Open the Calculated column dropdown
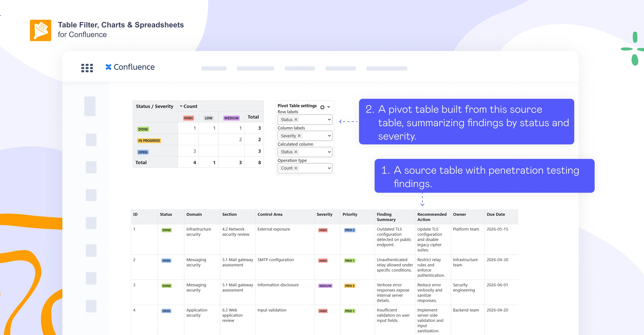The width and height of the screenshot is (644, 335). click(329, 152)
